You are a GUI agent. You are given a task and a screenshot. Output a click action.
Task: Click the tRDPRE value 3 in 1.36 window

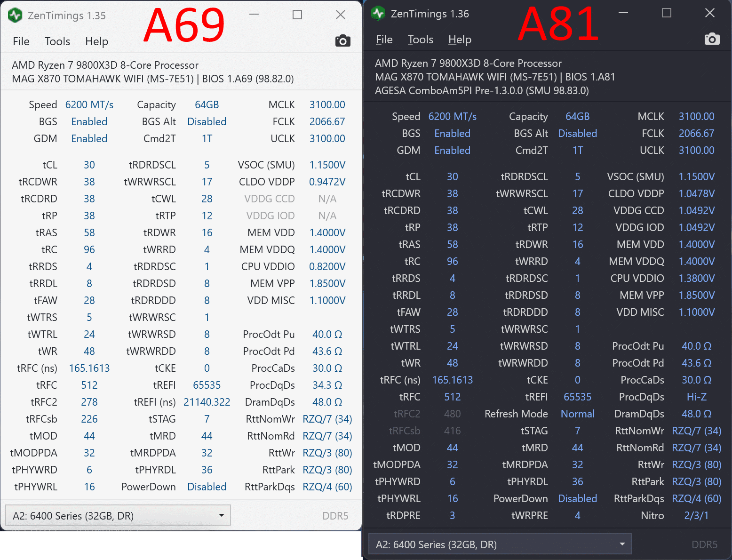coord(453,515)
